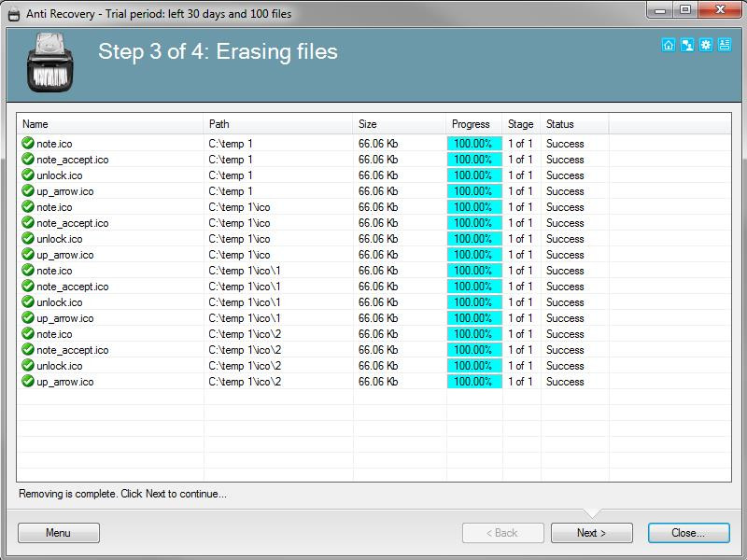Click green check icon for up_arrow.ico in C:\temp 1
The width and height of the screenshot is (747, 560).
[x=28, y=190]
